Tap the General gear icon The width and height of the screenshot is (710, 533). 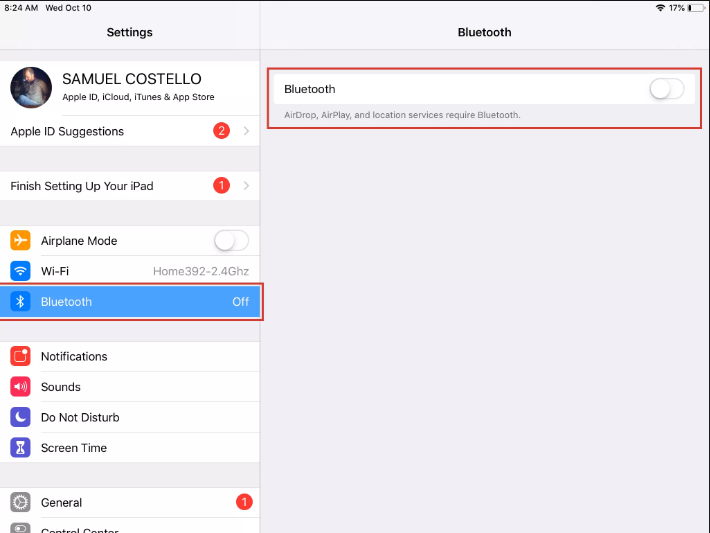pyautogui.click(x=20, y=502)
